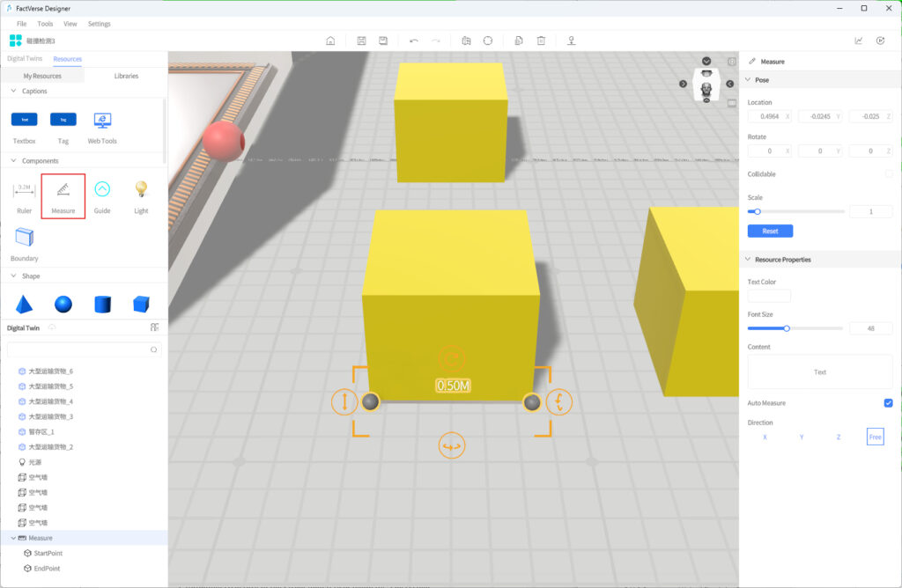The width and height of the screenshot is (902, 588).
Task: Click the Digital Twin tree layout icon
Action: point(154,327)
